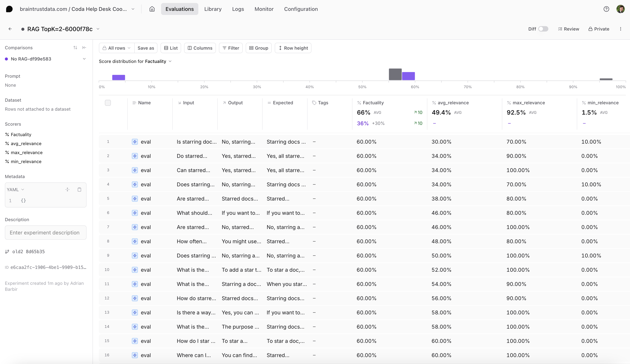Expand the No RAG-df99e583 comparison dropdown
The image size is (630, 364).
click(x=84, y=59)
